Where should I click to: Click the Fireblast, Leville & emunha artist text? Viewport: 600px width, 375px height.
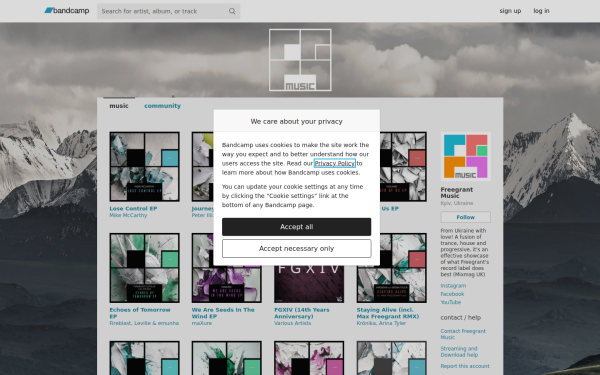coord(144,323)
